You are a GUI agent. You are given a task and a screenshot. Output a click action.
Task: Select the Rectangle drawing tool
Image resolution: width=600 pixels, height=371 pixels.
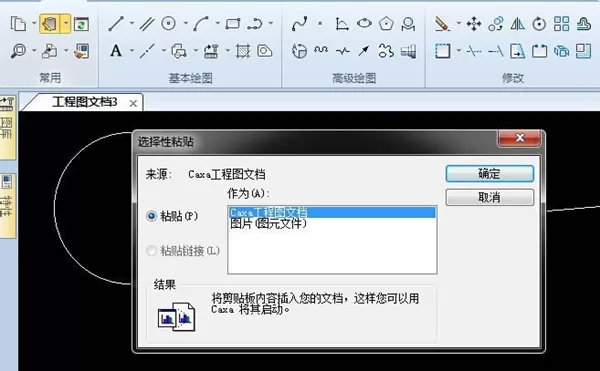233,24
